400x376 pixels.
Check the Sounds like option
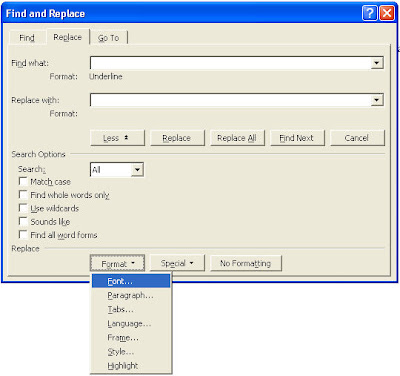23,222
